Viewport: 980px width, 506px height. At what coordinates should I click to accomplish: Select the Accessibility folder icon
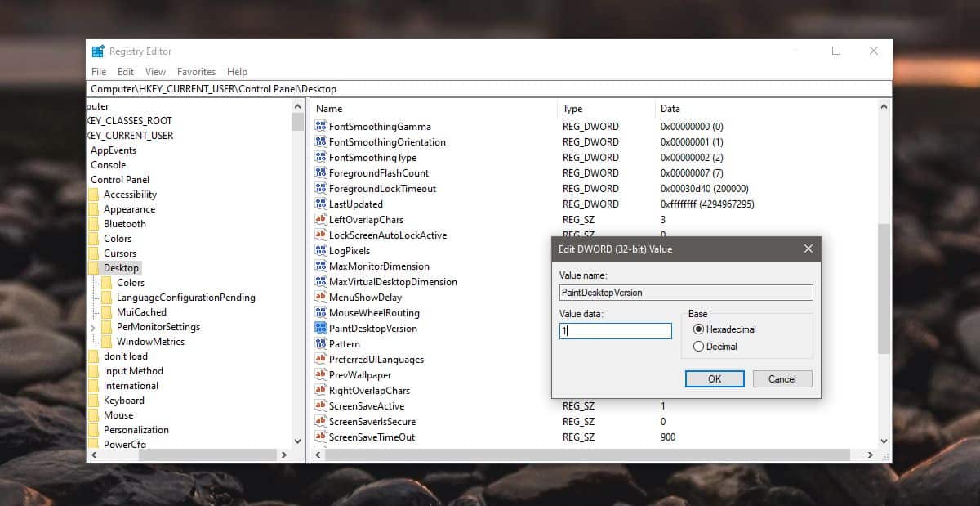(93, 194)
